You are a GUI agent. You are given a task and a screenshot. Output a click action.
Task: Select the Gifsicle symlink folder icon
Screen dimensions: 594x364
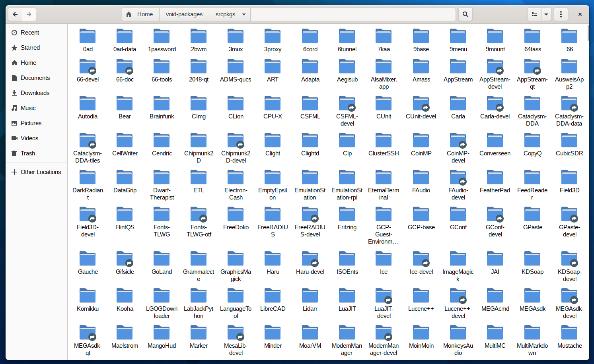pyautogui.click(x=125, y=258)
